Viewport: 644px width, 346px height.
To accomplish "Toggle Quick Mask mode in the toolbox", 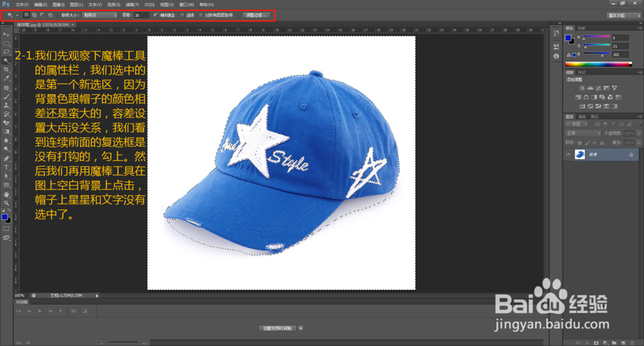I will pos(6,229).
